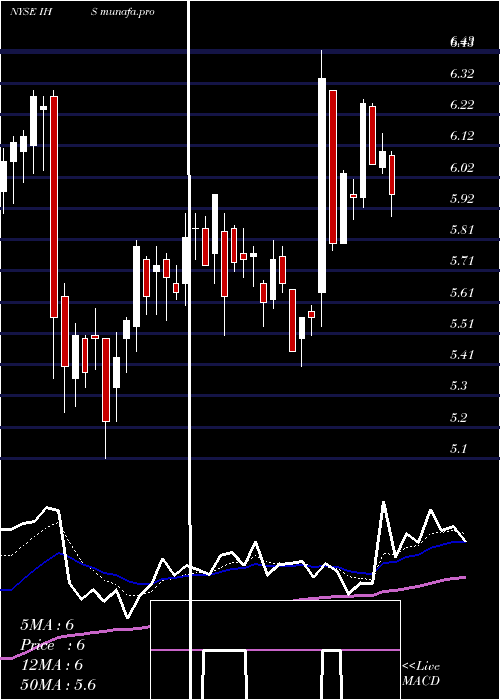
Task: Click the Live MACD label
Action: click(421, 674)
